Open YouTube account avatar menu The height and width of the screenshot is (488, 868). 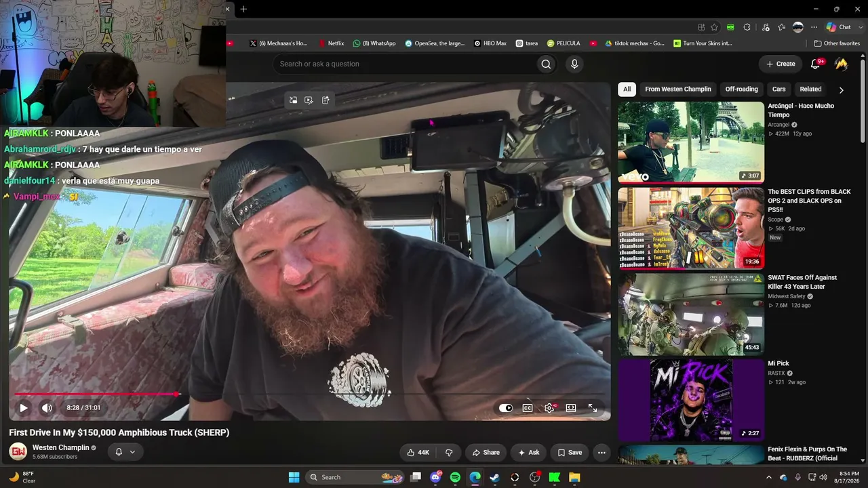click(842, 64)
